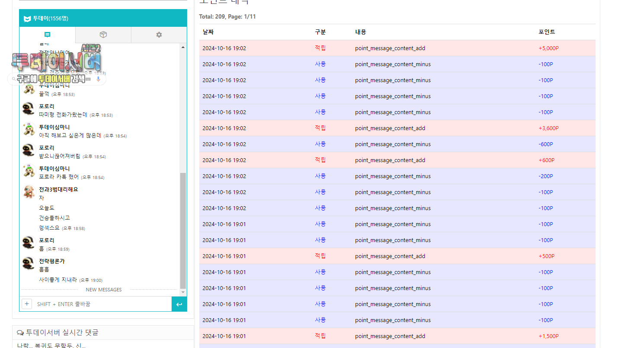Click point_message_content_add in the +3,600P row

pos(390,128)
